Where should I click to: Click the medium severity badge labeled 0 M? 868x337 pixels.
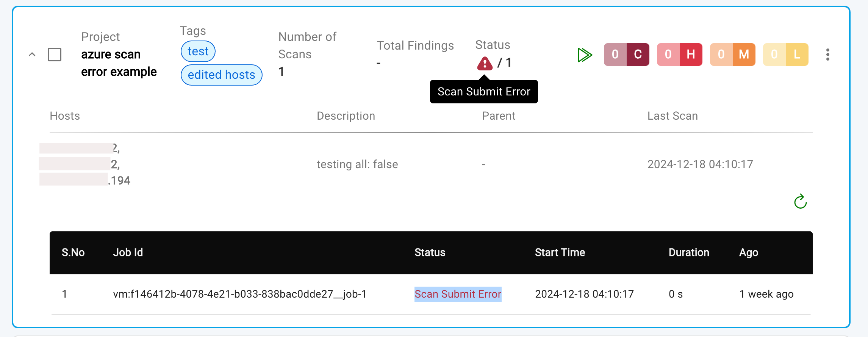tap(732, 55)
